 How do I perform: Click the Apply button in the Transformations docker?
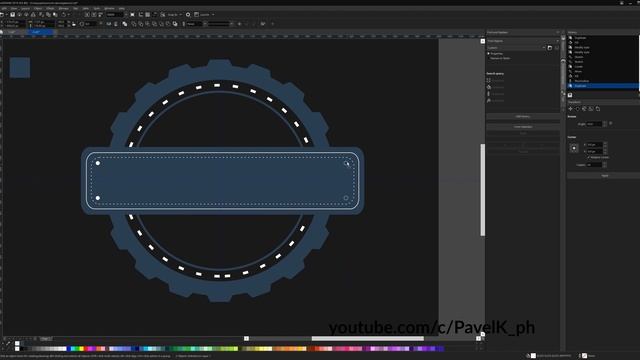tap(604, 176)
